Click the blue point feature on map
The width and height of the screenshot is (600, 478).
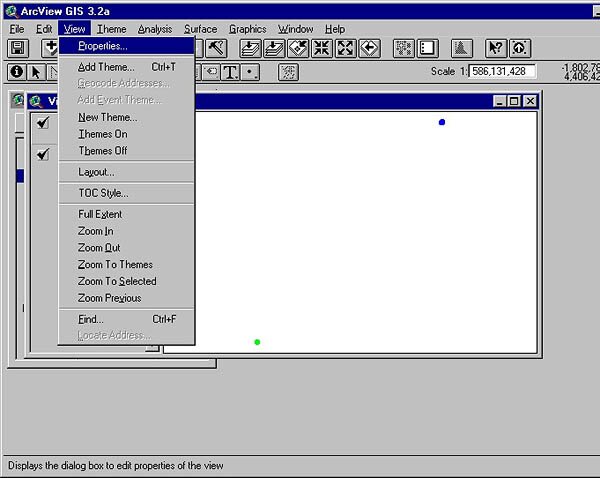point(442,122)
